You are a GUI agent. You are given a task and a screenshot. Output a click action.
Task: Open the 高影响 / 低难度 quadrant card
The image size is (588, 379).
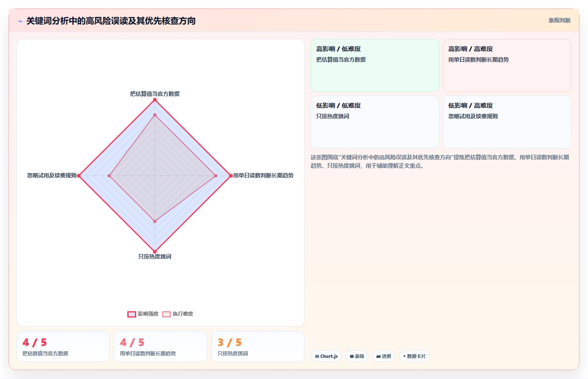[375, 65]
